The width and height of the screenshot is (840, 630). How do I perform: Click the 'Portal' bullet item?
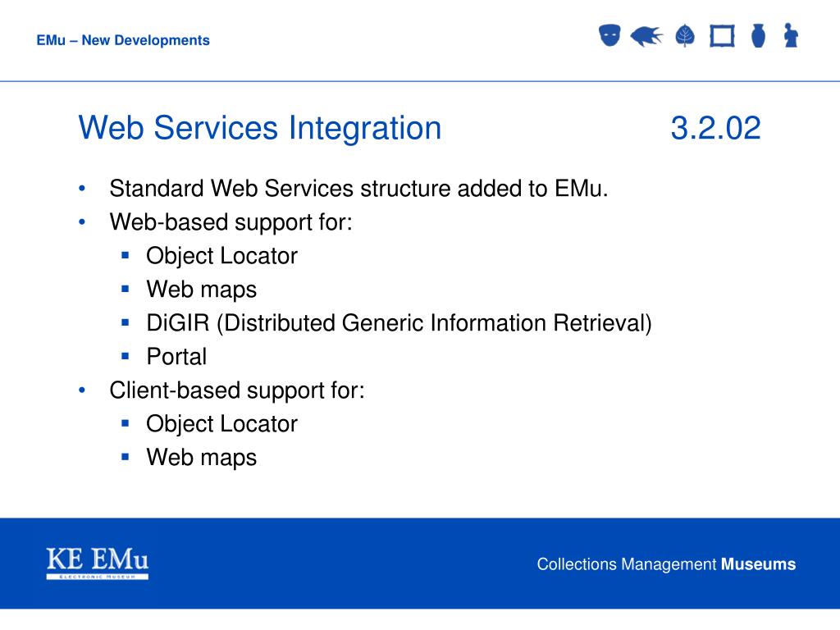click(176, 357)
